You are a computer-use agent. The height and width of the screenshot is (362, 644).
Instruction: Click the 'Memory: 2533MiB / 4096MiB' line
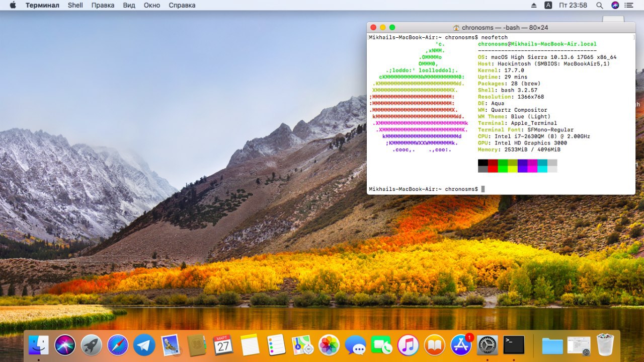coord(519,149)
